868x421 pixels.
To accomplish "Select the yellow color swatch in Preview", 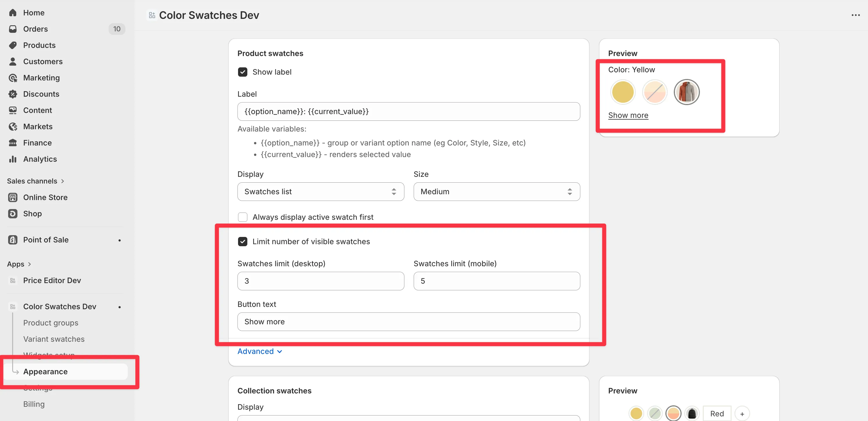I will (x=622, y=92).
